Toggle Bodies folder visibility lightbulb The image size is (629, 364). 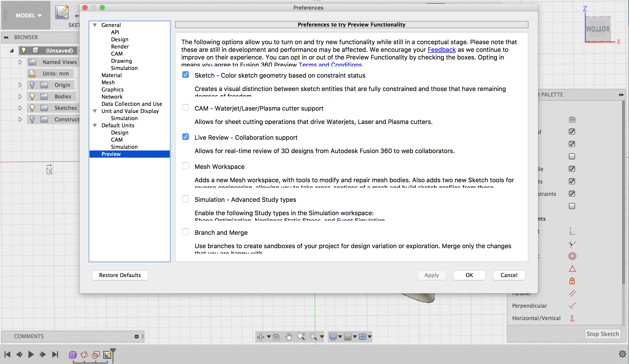(32, 96)
